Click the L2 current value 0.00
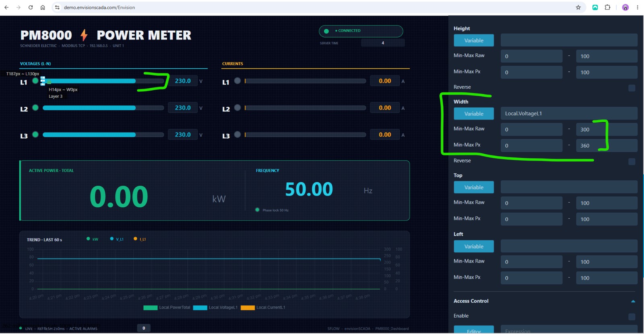 tap(385, 108)
